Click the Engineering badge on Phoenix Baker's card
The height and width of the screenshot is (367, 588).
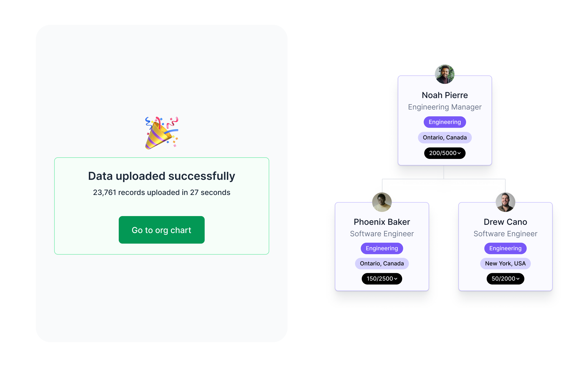coord(382,248)
